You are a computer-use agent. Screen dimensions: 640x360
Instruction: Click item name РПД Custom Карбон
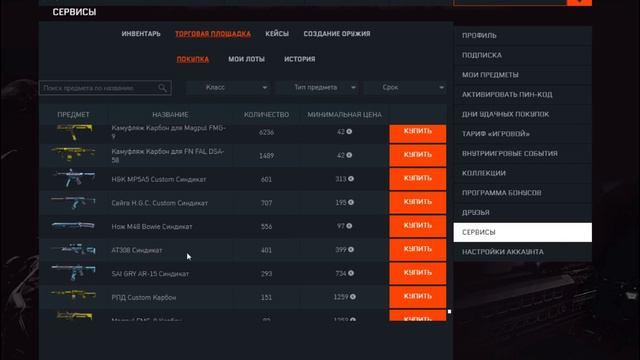point(144,298)
